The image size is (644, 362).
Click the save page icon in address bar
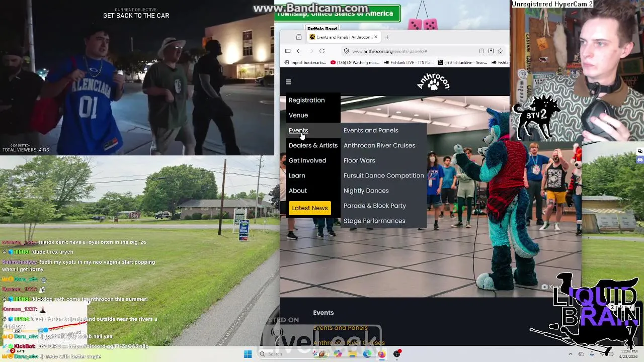[x=491, y=51]
